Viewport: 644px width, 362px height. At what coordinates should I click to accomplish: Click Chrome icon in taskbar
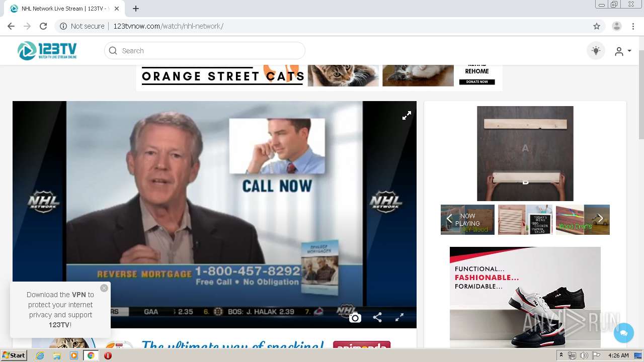[91, 355]
